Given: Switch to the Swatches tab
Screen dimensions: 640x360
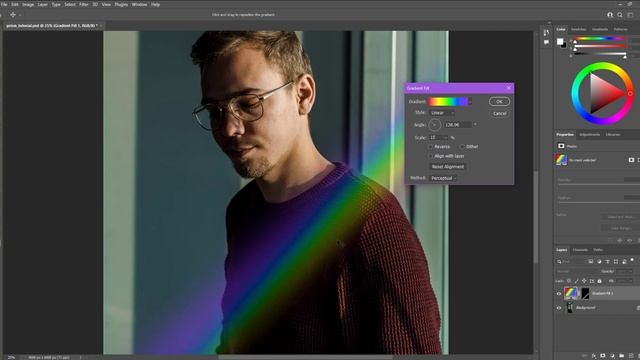Looking at the screenshot, I should tap(578, 29).
